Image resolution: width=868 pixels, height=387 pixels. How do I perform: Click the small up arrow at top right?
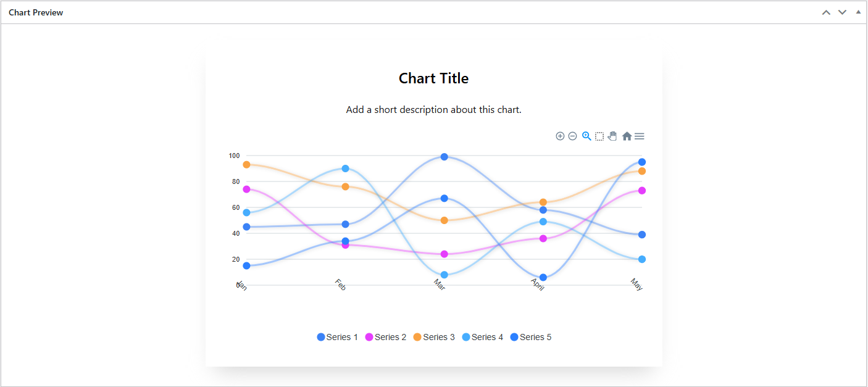[858, 11]
